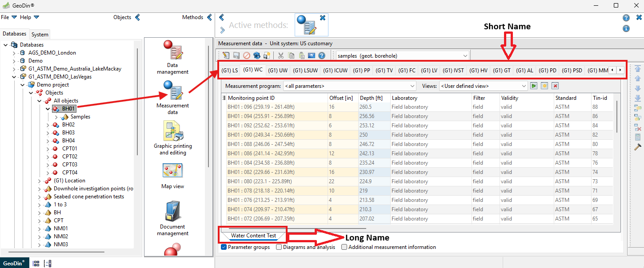
Task: Select the CPT01 tree item
Action: click(x=69, y=149)
